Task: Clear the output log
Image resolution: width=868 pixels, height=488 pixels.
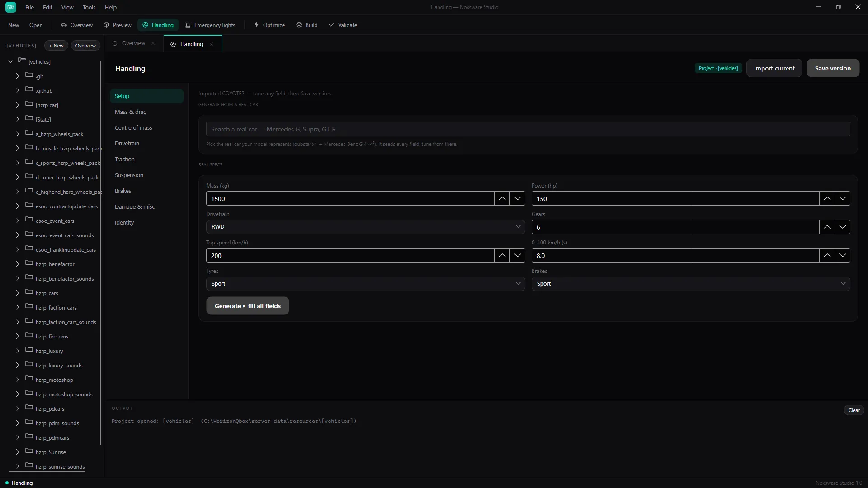Action: click(x=854, y=410)
